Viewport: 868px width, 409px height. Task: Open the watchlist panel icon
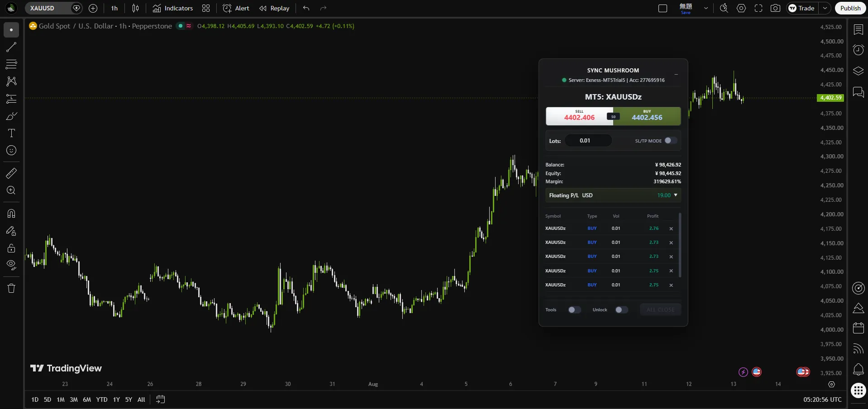(858, 30)
